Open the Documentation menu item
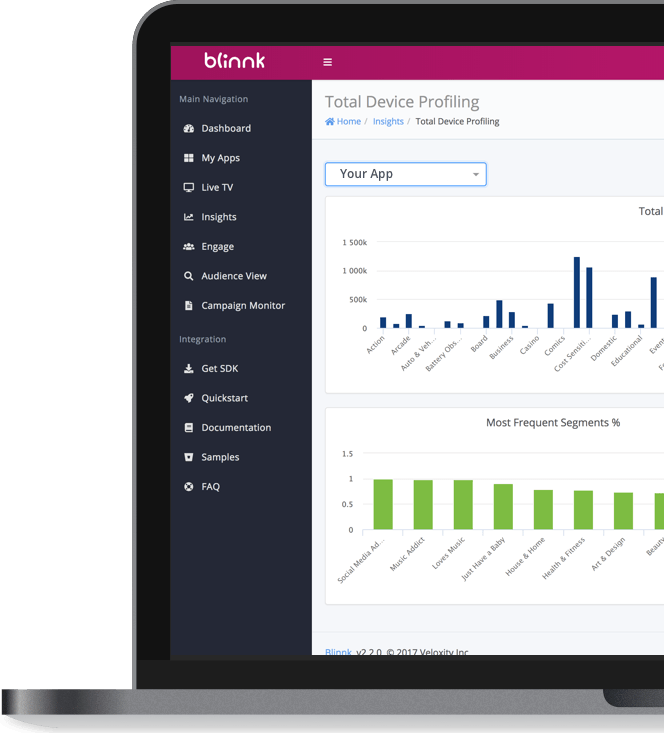Screen dimensions: 664x733 click(x=236, y=428)
